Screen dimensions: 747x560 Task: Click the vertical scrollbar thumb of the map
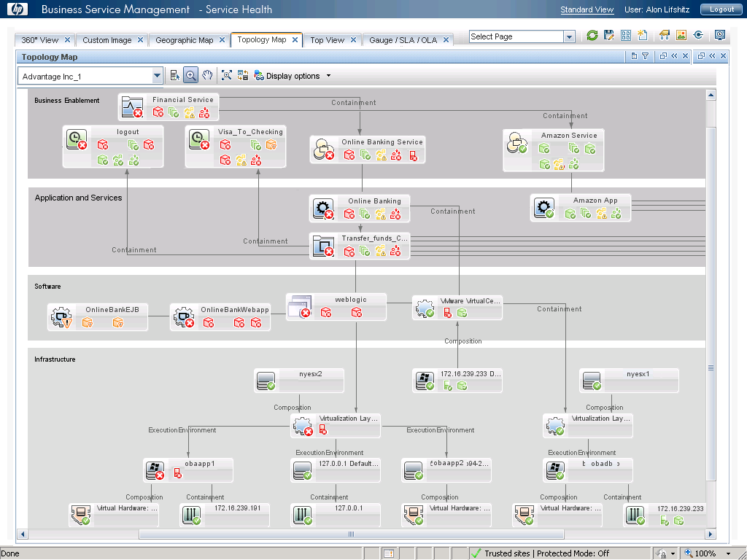(711, 305)
